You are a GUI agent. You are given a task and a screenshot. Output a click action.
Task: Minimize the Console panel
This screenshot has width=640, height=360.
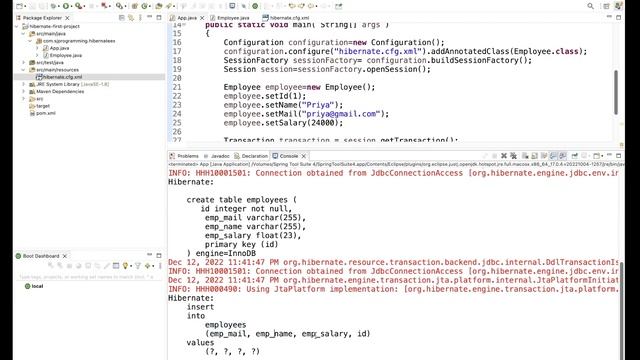coord(609,156)
